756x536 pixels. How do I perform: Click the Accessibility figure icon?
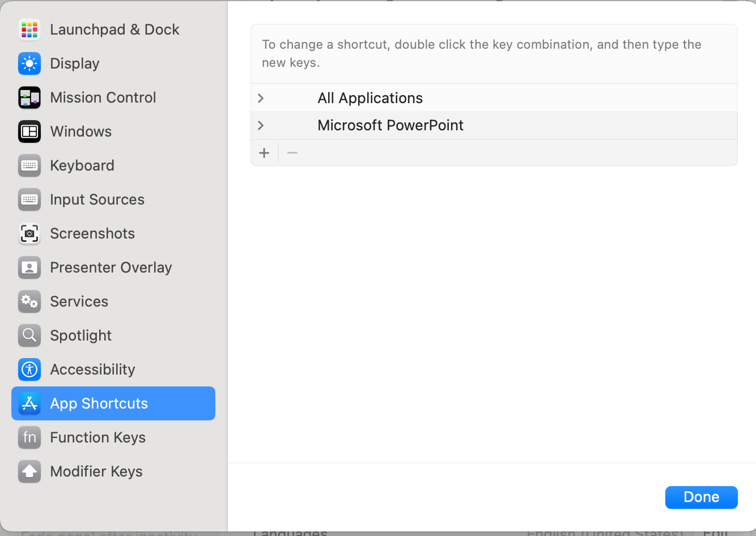point(29,369)
